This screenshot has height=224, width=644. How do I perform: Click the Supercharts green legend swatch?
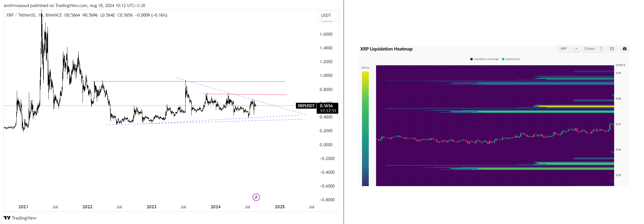[503, 59]
